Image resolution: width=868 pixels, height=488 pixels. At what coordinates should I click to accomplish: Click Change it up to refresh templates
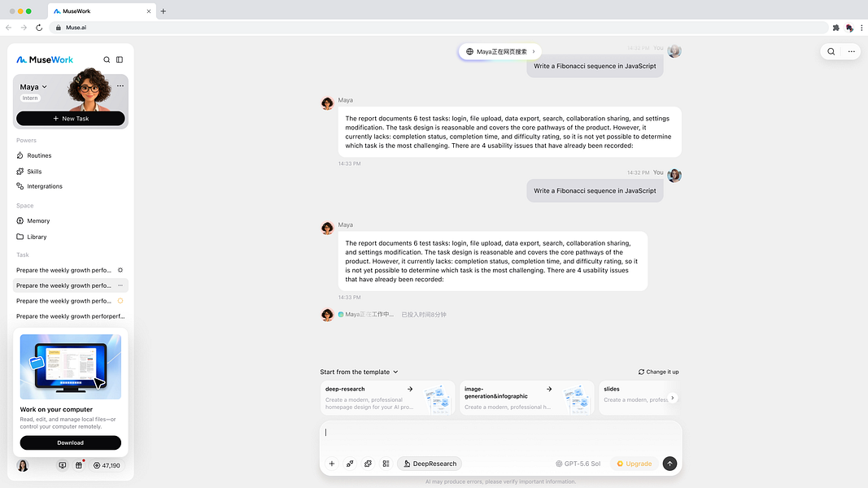click(658, 372)
